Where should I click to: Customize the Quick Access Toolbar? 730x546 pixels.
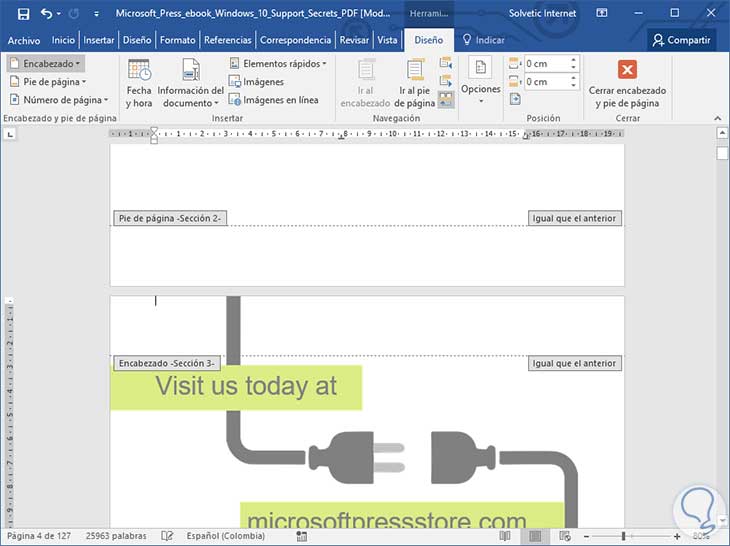click(x=96, y=14)
